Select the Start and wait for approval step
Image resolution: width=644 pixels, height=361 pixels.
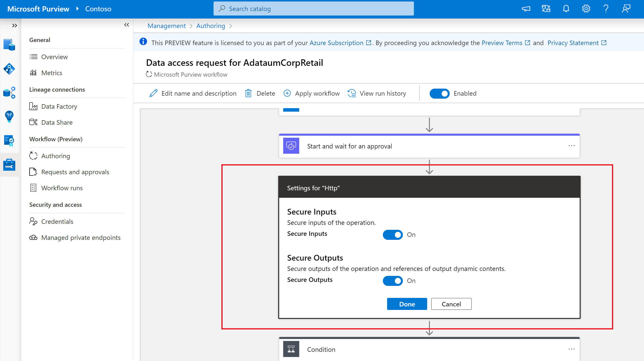[x=429, y=146]
